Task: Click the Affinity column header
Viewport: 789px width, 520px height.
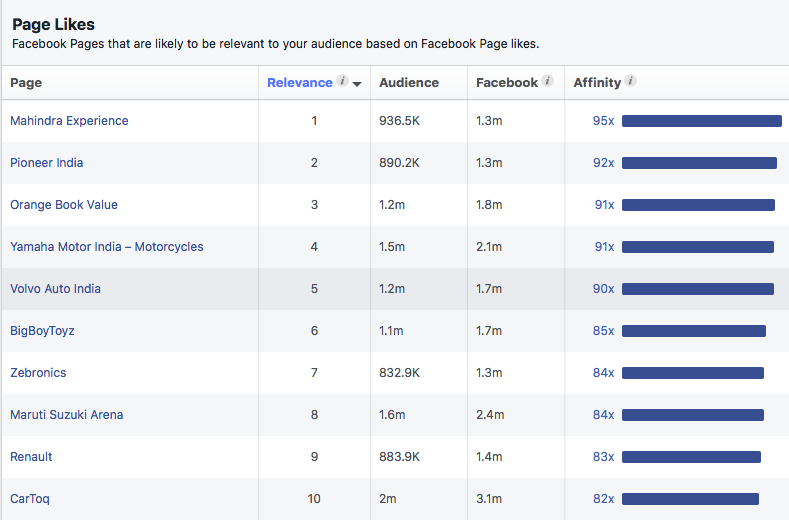Action: click(x=597, y=83)
